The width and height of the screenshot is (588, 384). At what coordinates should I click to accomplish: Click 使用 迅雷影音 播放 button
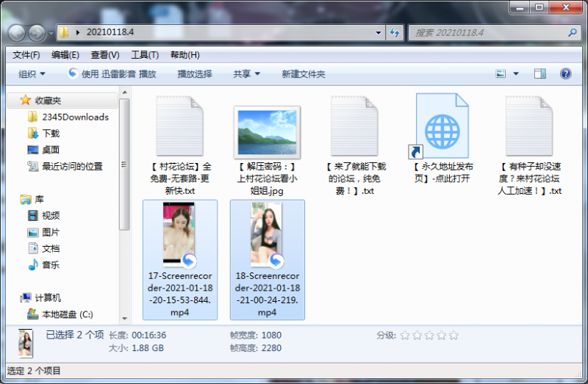[x=112, y=74]
